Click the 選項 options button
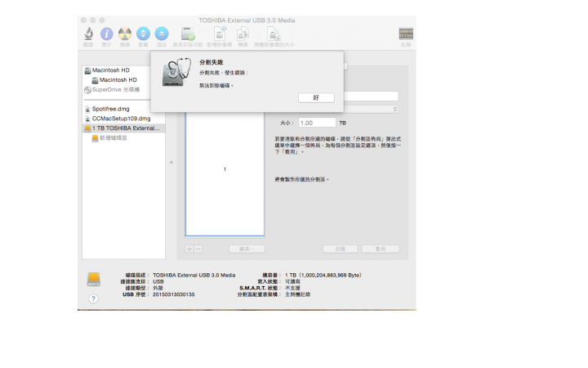 click(247, 249)
